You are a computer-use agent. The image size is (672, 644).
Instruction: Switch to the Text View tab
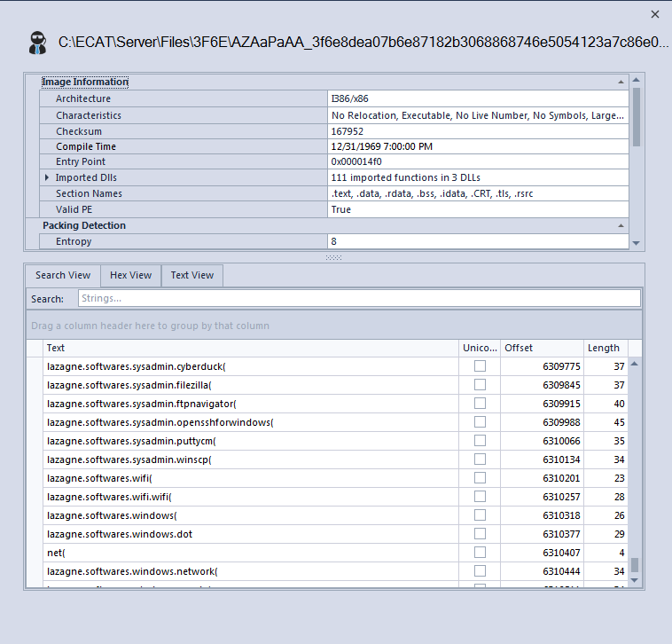tap(191, 276)
